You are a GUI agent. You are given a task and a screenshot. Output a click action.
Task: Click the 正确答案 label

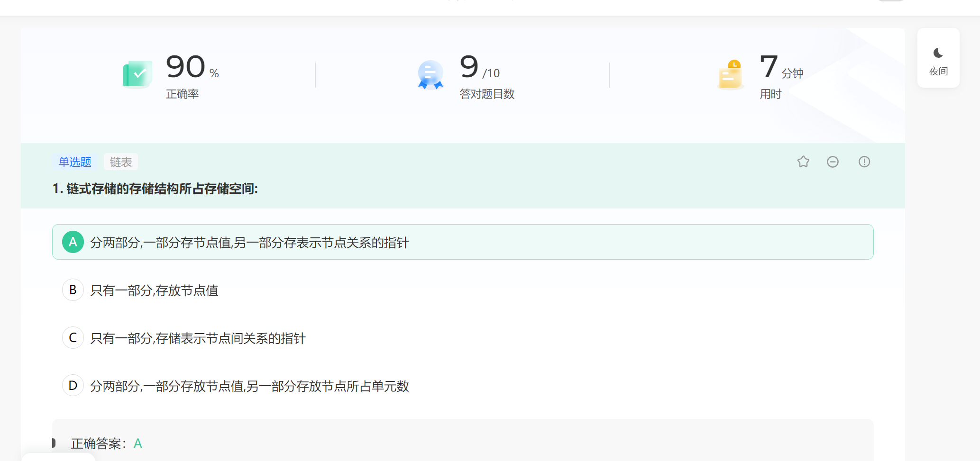click(x=99, y=443)
